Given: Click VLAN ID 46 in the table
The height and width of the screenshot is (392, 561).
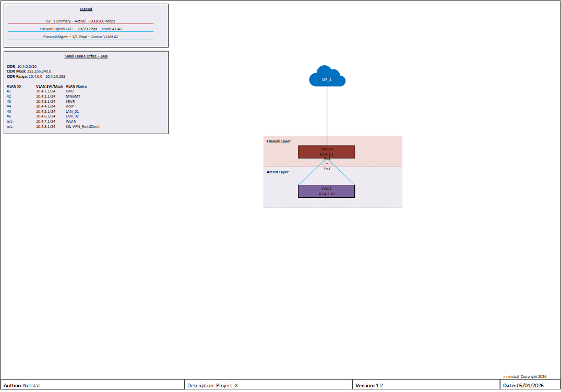Looking at the screenshot, I should click(9, 116).
